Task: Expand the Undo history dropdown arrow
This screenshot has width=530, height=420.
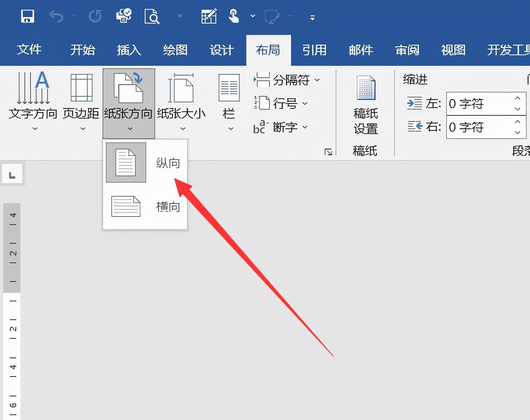Action: point(74,16)
